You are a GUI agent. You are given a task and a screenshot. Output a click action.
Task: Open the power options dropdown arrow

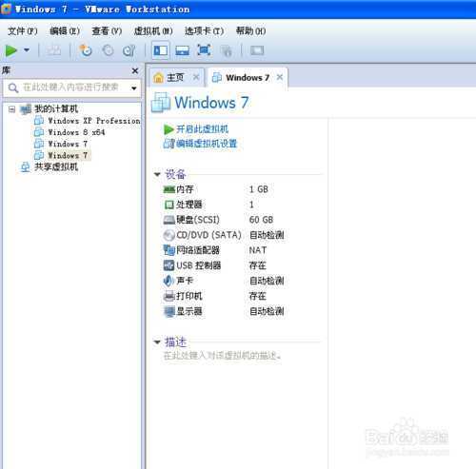point(27,50)
